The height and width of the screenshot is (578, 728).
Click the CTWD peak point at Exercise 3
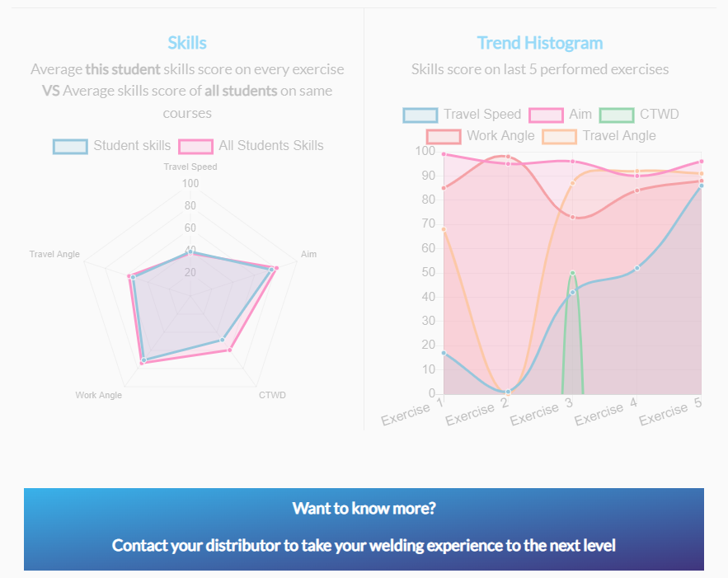pos(572,273)
